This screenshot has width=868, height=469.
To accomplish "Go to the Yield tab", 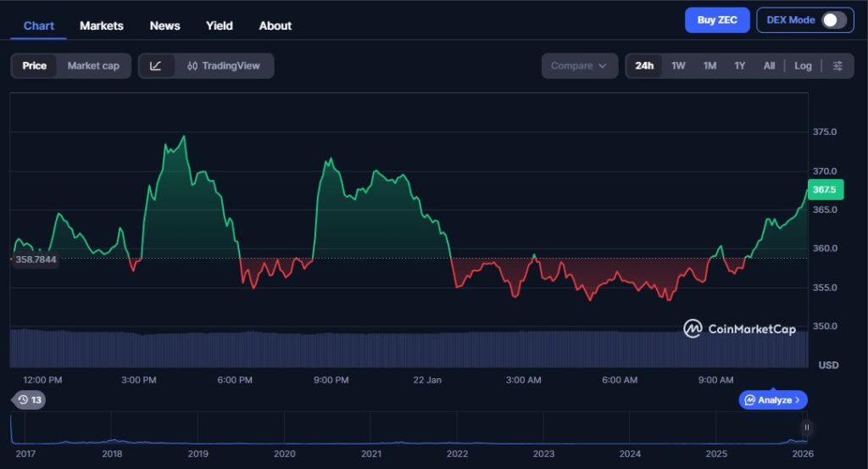I will pos(220,25).
